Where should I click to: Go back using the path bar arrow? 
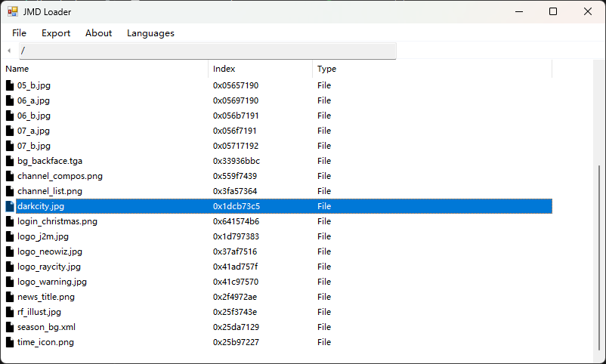click(x=9, y=51)
